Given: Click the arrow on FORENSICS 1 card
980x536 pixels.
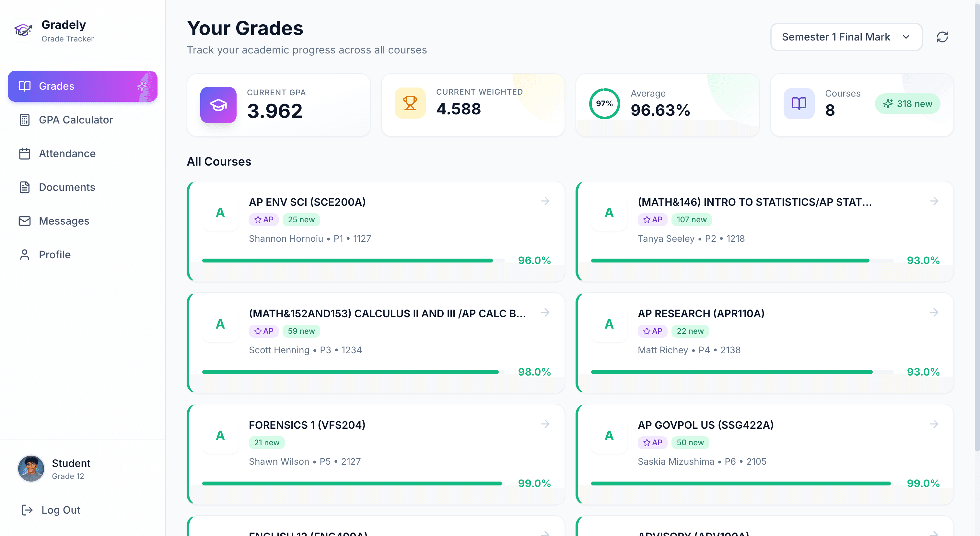Looking at the screenshot, I should click(x=545, y=424).
